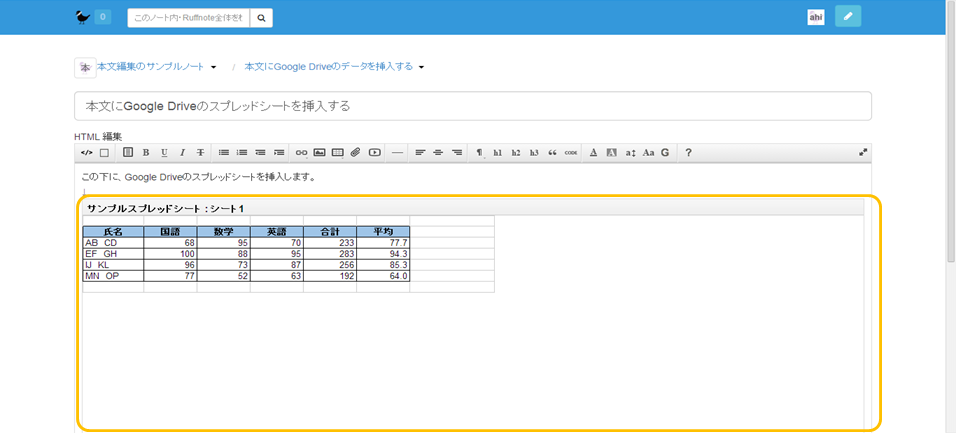Toggle blockquote formatting
This screenshot has width=956, height=433.
click(552, 153)
